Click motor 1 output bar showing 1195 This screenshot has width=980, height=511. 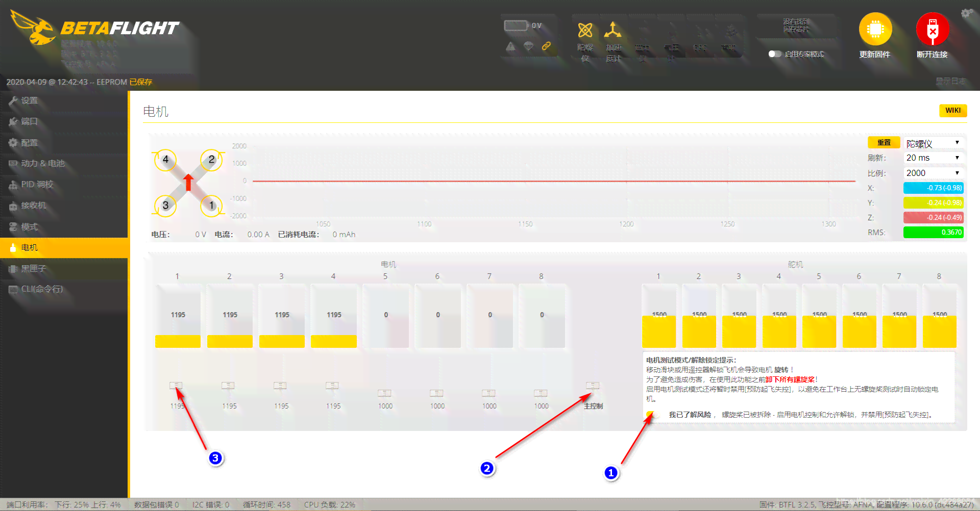[178, 316]
